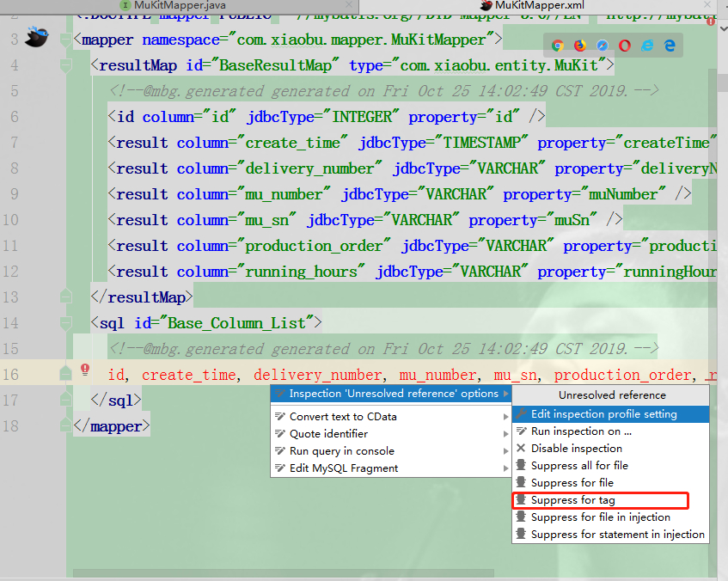Choose Suppress for file in injection
728x581 pixels.
[610, 517]
